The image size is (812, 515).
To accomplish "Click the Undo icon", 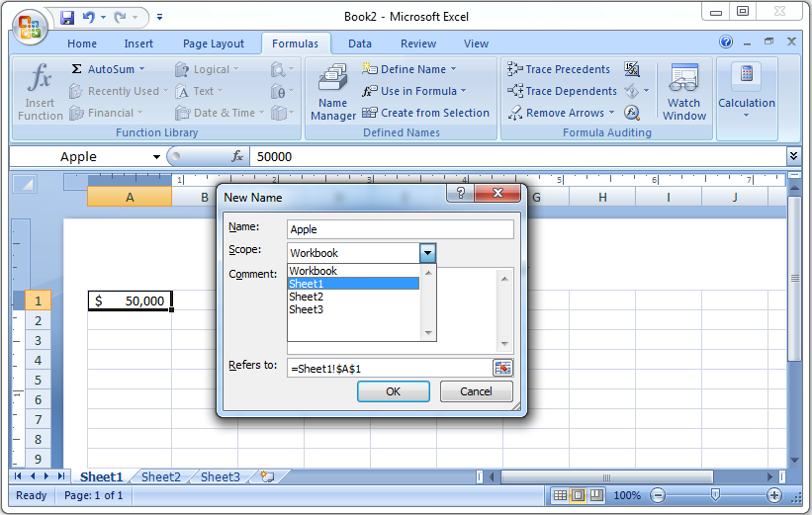I will [x=89, y=18].
